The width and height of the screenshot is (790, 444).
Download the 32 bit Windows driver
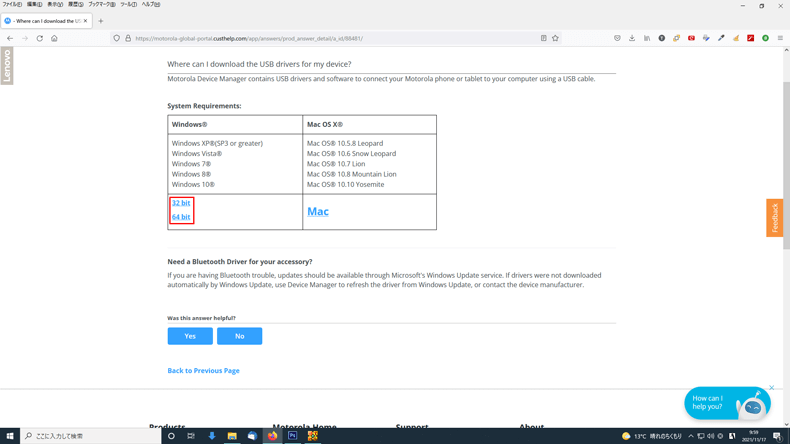click(181, 203)
